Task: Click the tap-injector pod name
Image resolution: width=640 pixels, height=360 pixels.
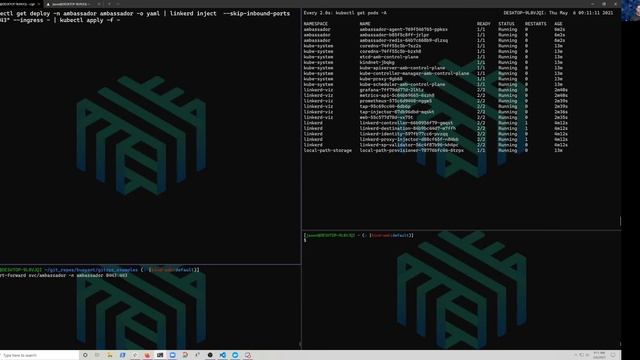Action: coord(397,112)
